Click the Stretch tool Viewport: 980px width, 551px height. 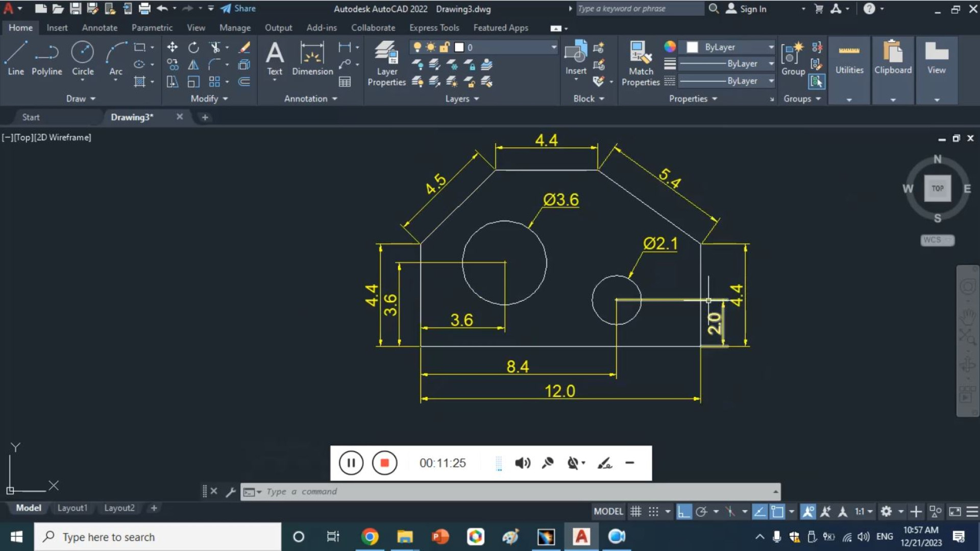tap(173, 82)
